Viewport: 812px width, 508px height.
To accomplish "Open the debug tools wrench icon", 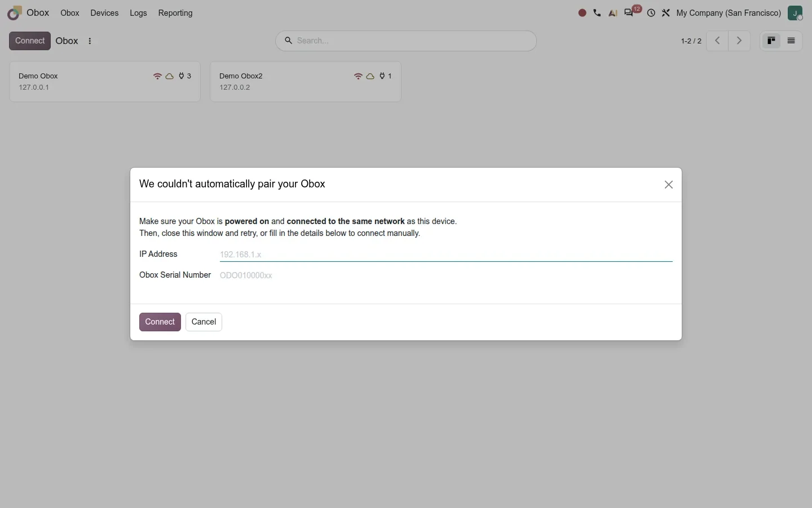I will [x=666, y=13].
